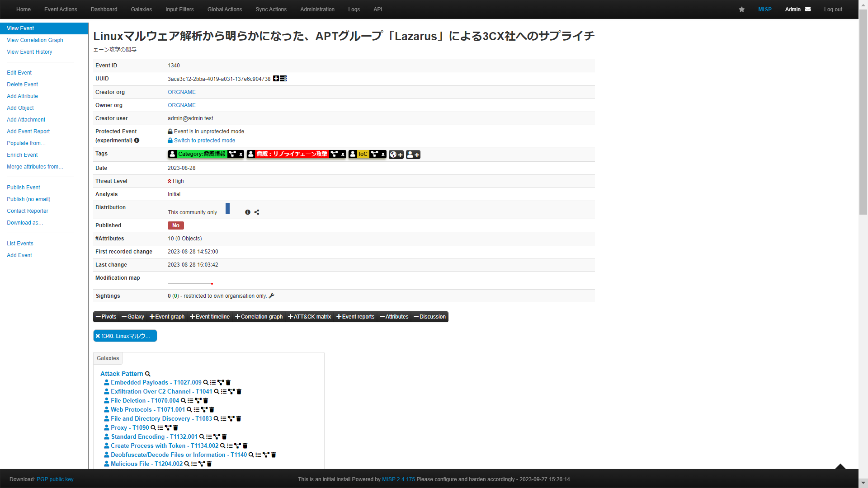This screenshot has width=868, height=488.
Task: Click Publish Event in the sidebar
Action: (x=24, y=188)
